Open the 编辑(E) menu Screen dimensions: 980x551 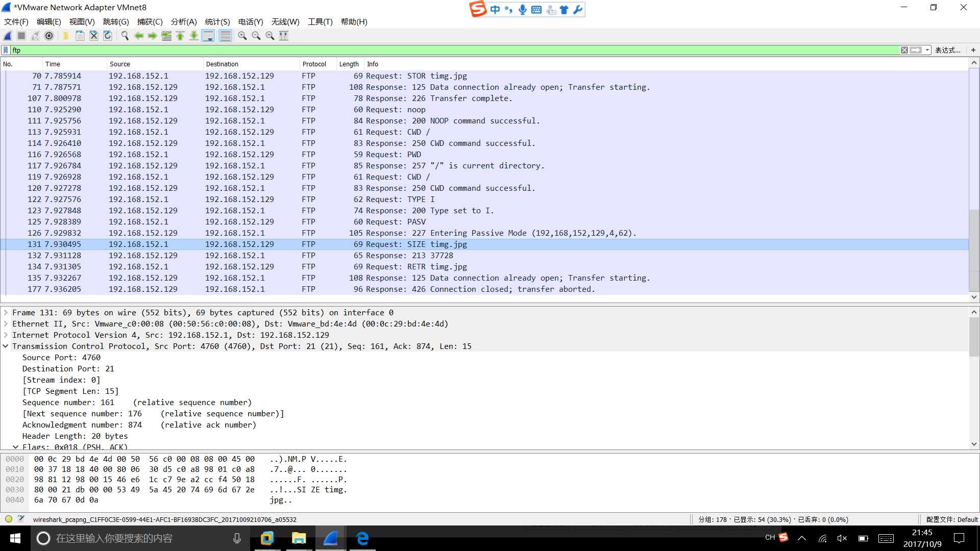tap(49, 21)
